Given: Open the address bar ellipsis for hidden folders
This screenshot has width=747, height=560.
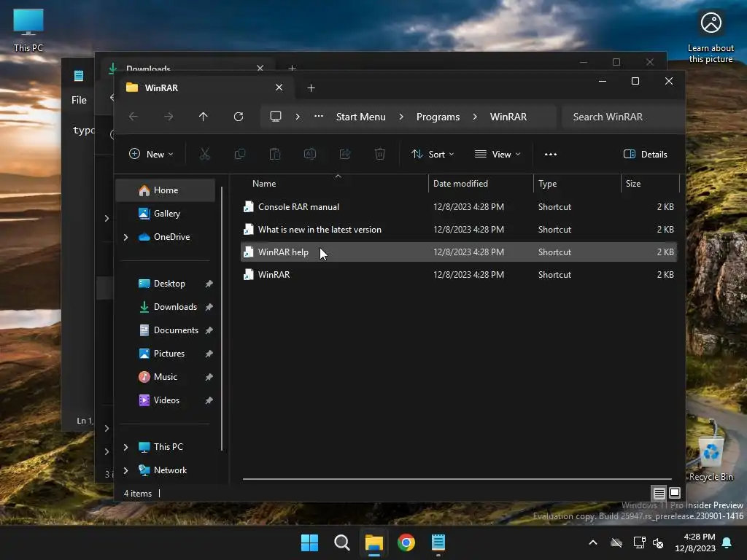Looking at the screenshot, I should 319,117.
